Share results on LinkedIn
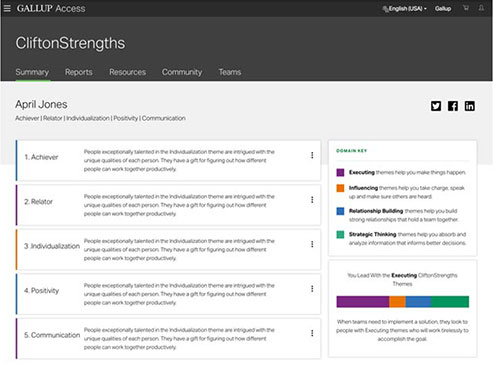This screenshot has height=380, width=493. pyautogui.click(x=470, y=106)
